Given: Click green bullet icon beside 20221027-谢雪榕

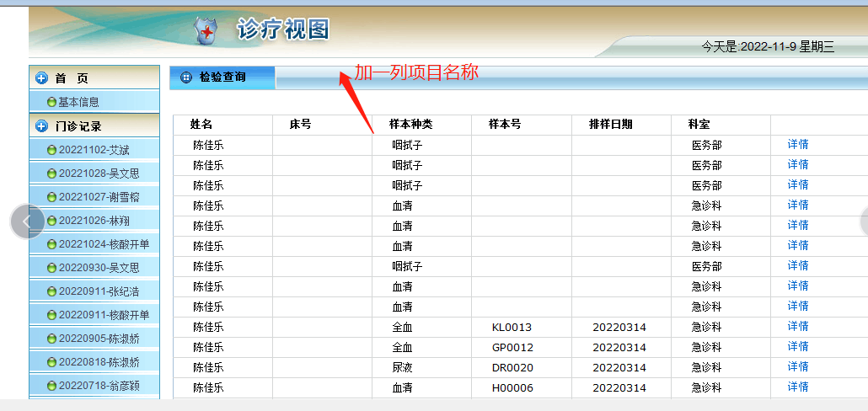Looking at the screenshot, I should pos(52,197).
